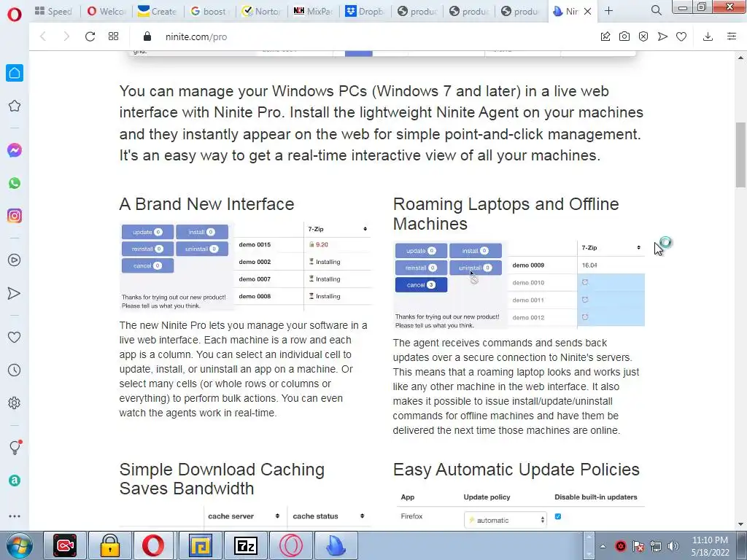
Task: Open the yellow bracket app on taskbar
Action: [201, 545]
